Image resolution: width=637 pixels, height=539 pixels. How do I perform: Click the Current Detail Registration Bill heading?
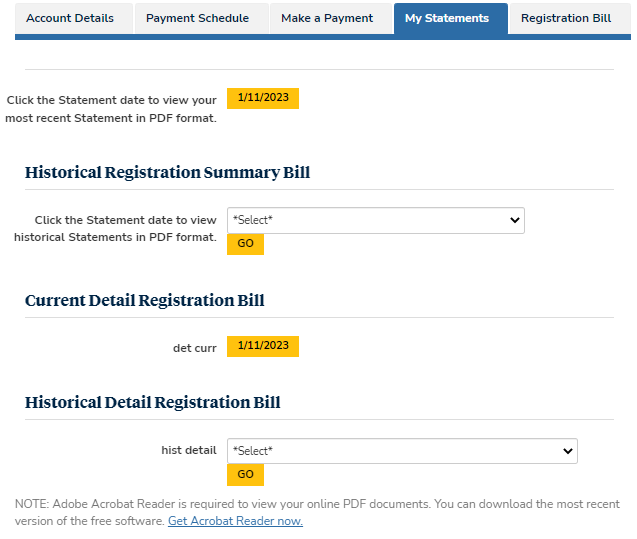tap(144, 301)
